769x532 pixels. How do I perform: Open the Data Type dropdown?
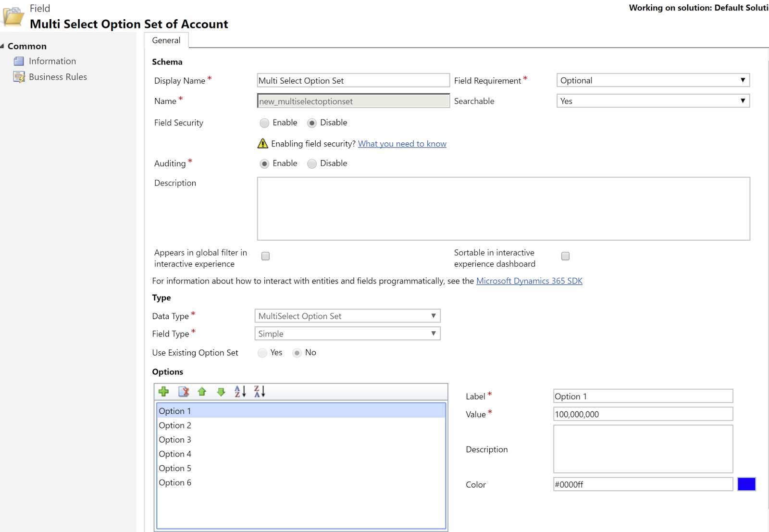tap(433, 316)
